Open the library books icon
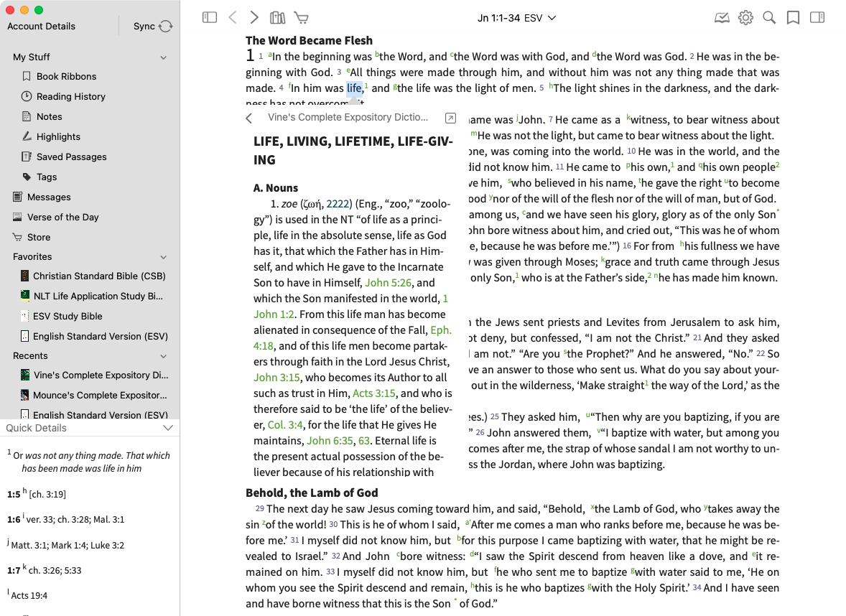This screenshot has height=616, width=846. (277, 17)
